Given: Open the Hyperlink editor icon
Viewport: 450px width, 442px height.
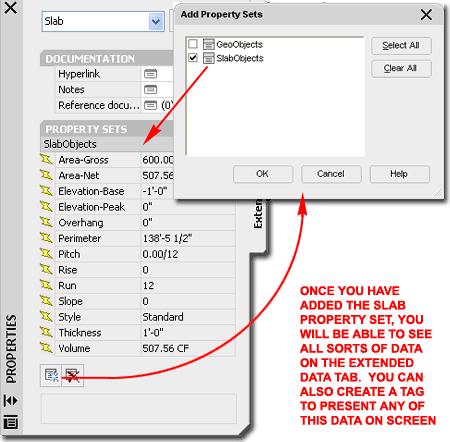Looking at the screenshot, I should pos(150,74).
